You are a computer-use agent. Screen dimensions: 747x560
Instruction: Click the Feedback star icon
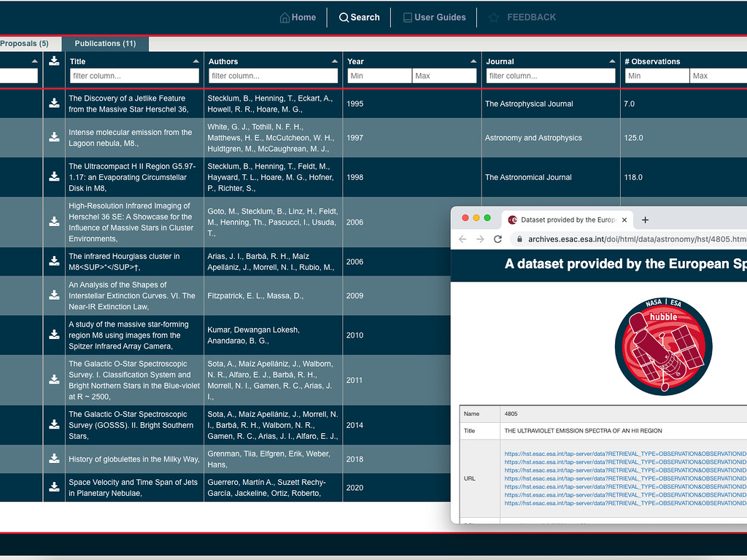494,17
